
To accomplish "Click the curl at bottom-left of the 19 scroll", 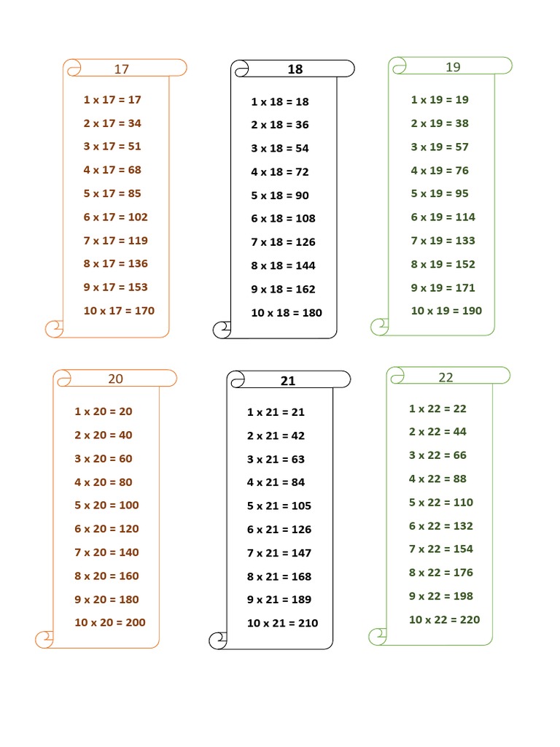I will click(x=379, y=326).
